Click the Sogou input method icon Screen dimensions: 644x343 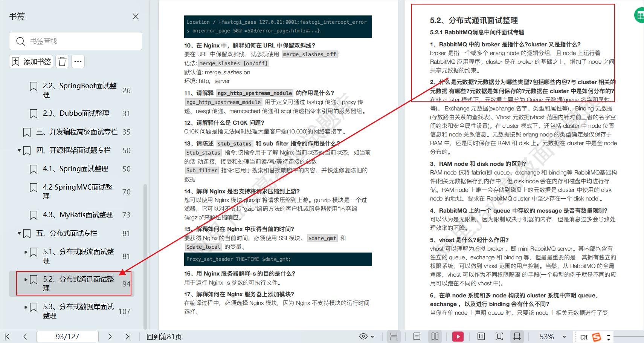click(597, 337)
